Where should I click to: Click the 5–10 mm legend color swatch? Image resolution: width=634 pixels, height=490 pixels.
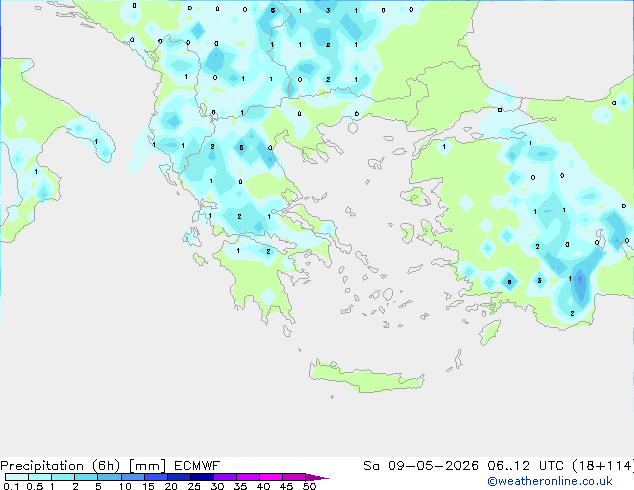[109, 477]
